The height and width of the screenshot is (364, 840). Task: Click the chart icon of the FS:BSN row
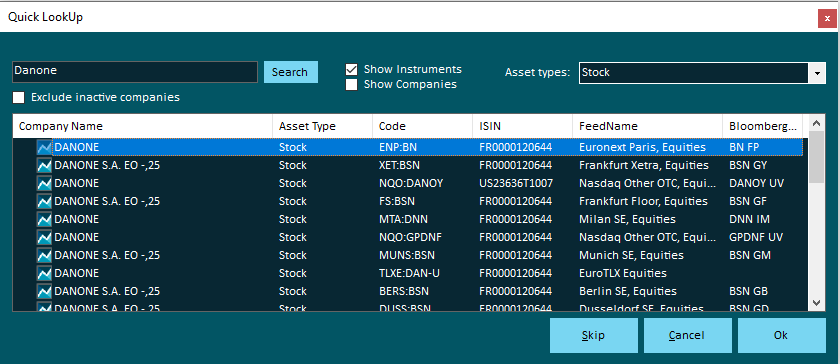click(x=44, y=201)
